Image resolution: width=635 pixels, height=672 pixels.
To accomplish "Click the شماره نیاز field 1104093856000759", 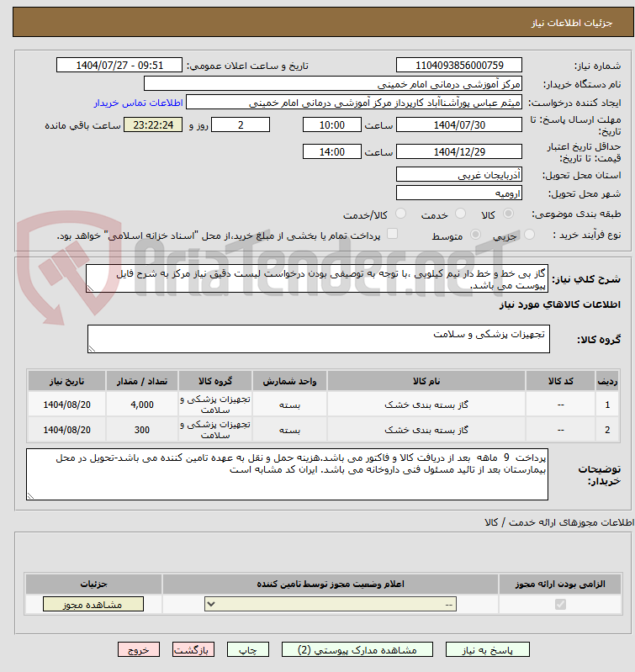I will [459, 65].
